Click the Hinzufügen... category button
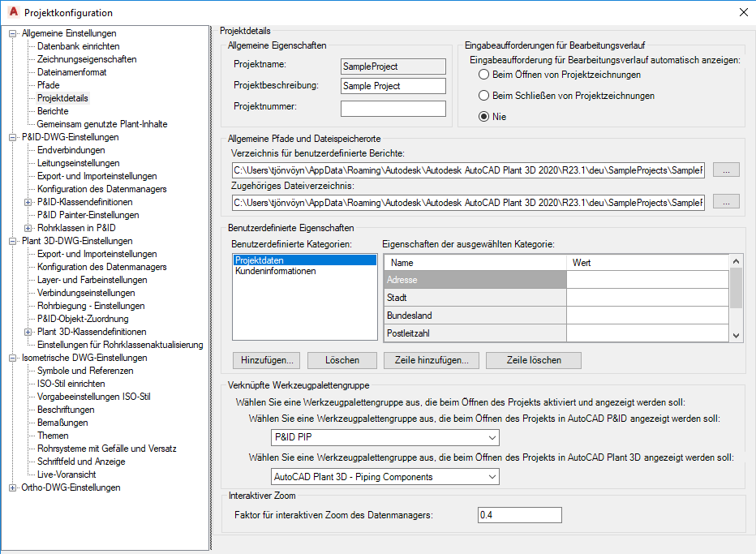The height and width of the screenshot is (554, 756). (x=267, y=360)
